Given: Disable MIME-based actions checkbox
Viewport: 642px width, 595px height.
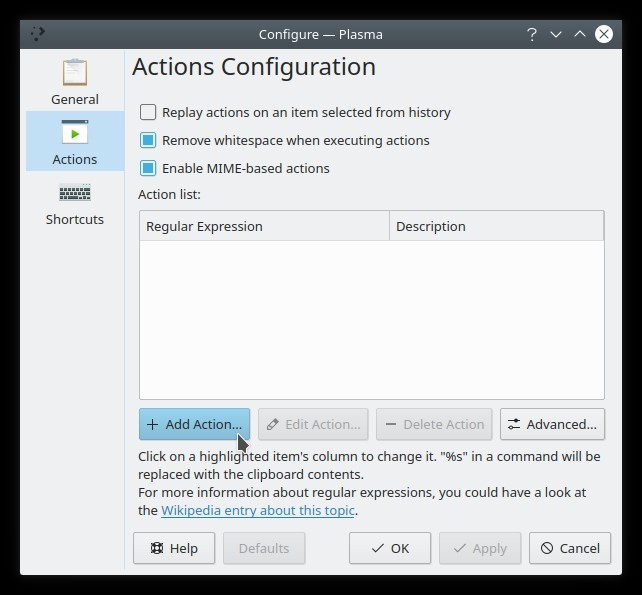Looking at the screenshot, I should [x=148, y=169].
